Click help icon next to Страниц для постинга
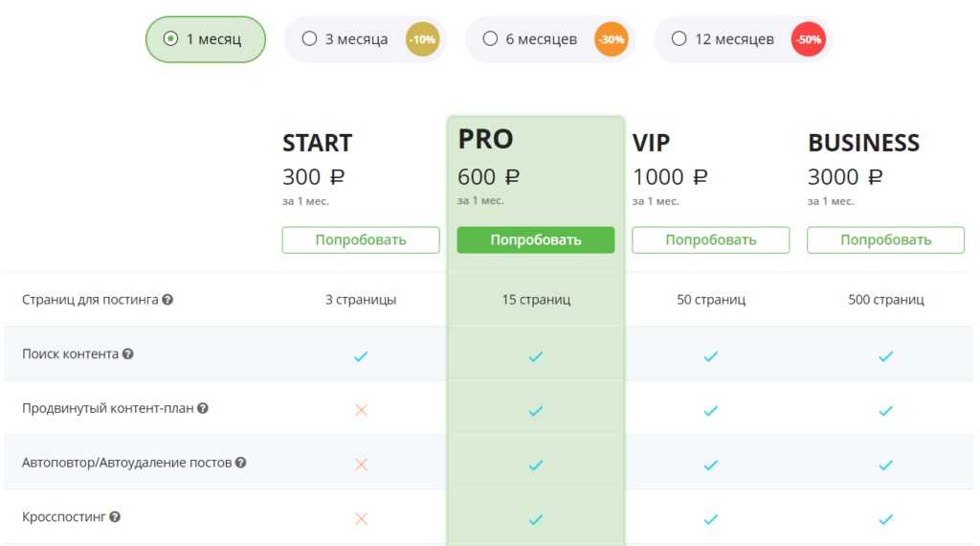This screenshot has width=980, height=546. coord(167,300)
